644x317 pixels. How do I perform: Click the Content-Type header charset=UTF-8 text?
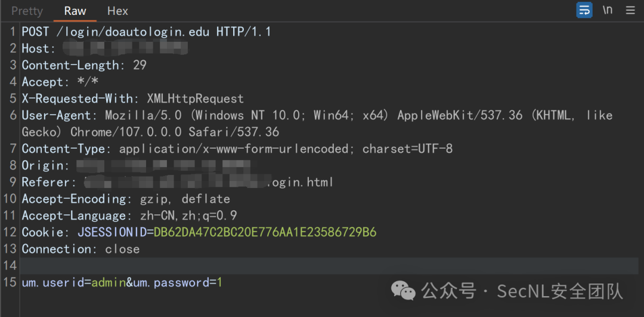[407, 149]
